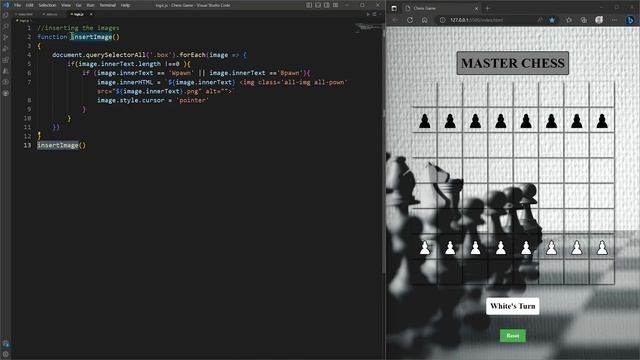
Task: Select the first black pawn on the left
Action: [424, 121]
